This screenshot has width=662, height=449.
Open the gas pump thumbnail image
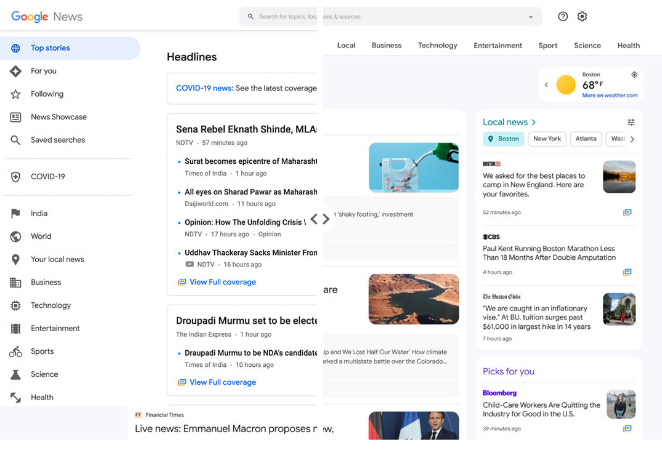point(414,168)
